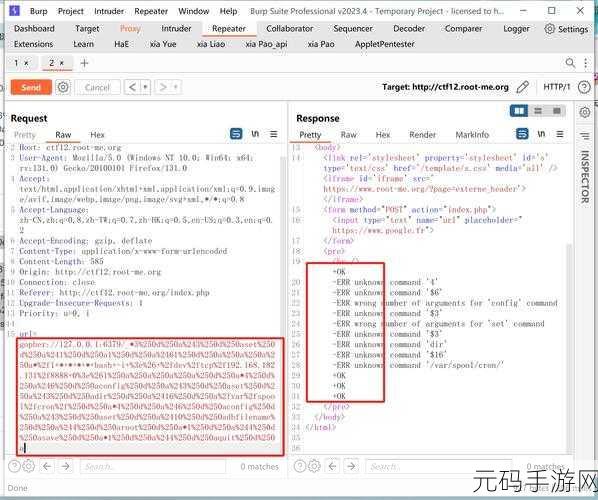Select the response Hex view

(383, 135)
